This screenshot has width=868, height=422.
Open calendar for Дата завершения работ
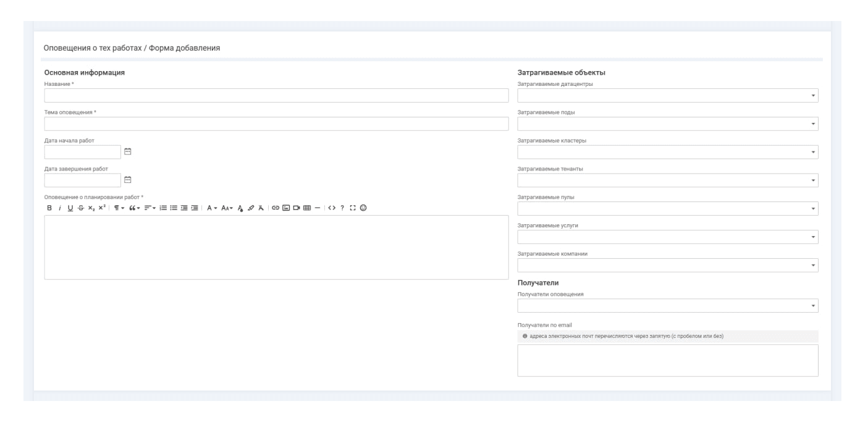pos(128,180)
